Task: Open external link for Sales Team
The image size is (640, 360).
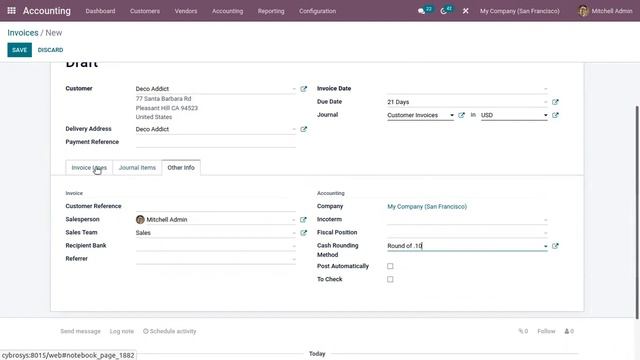Action: click(303, 233)
